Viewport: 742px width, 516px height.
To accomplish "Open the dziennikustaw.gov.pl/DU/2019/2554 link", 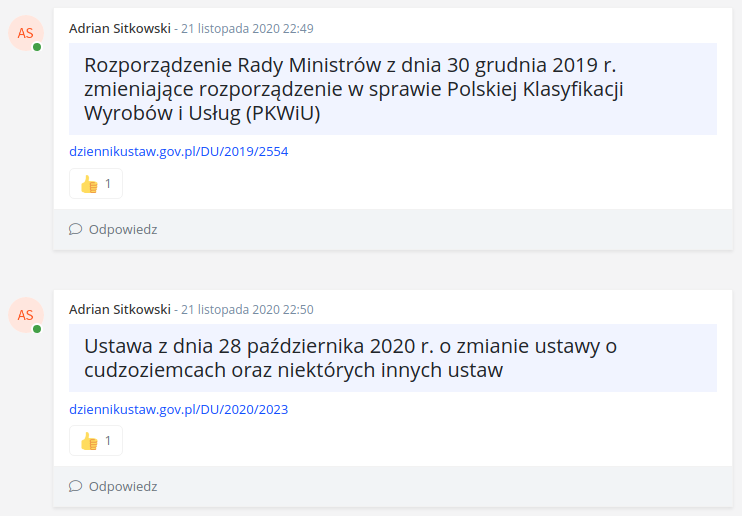I will coord(178,152).
